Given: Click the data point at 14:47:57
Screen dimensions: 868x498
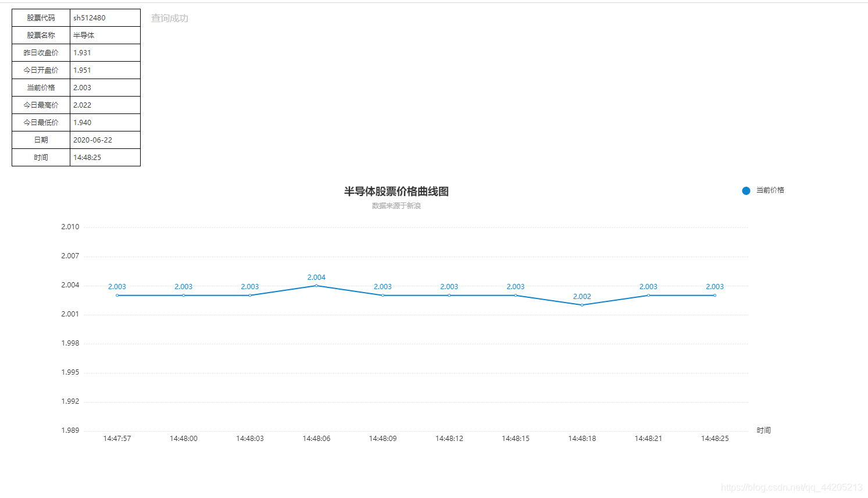Looking at the screenshot, I should tap(117, 296).
